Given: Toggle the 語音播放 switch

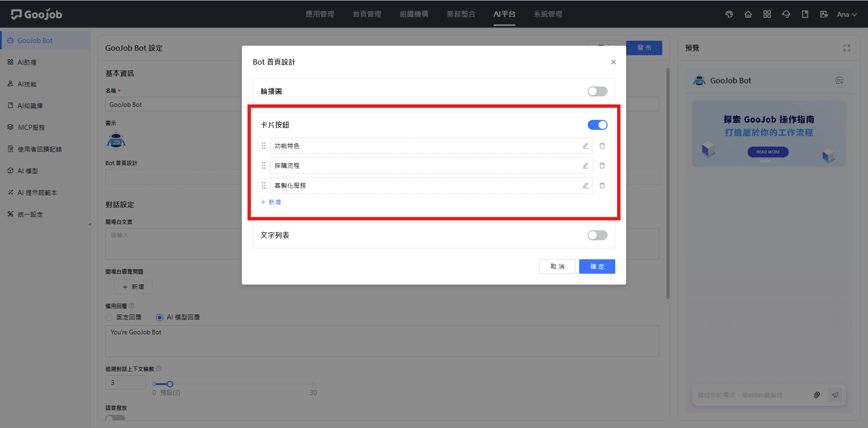Looking at the screenshot, I should [x=115, y=418].
